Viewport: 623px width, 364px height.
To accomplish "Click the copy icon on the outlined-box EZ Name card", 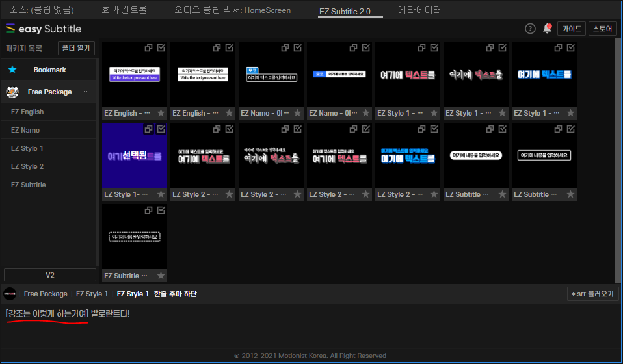I will [285, 48].
